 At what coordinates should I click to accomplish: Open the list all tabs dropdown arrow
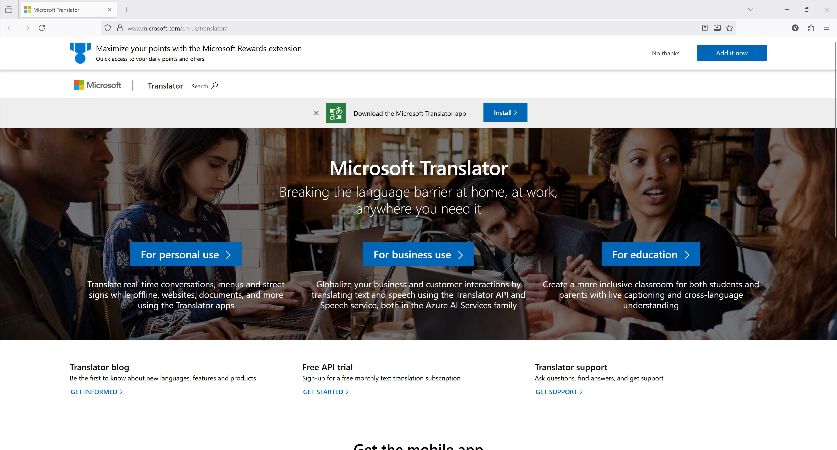point(751,10)
